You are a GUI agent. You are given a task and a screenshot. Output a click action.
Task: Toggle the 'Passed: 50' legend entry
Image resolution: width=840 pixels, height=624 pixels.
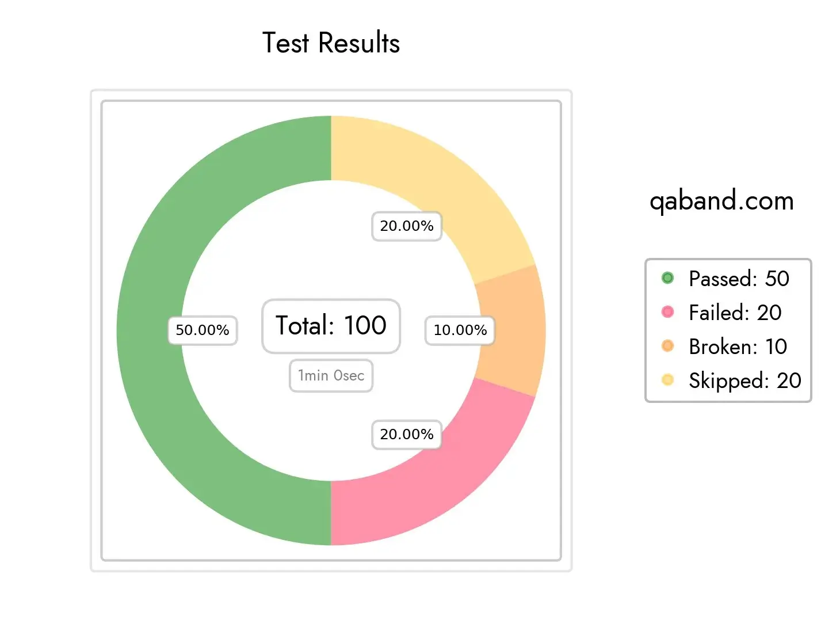pyautogui.click(x=739, y=279)
